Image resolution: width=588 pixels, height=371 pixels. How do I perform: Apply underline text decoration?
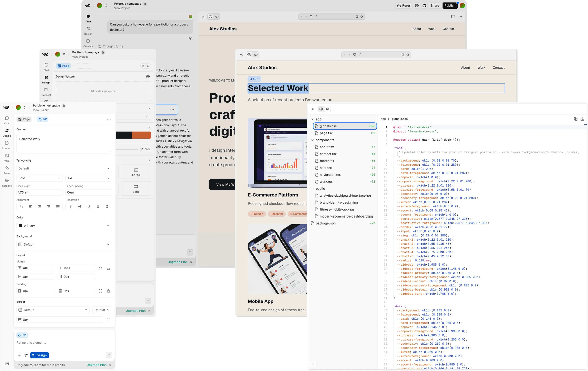coord(89,207)
